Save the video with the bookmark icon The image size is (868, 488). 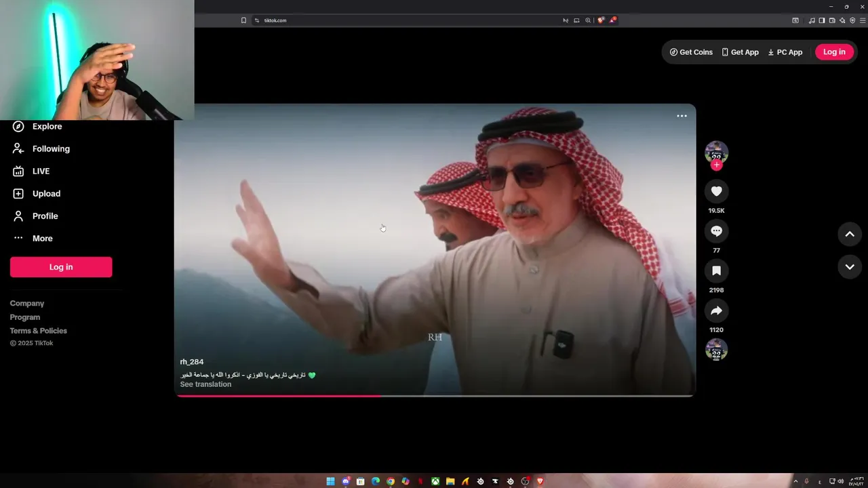click(716, 271)
